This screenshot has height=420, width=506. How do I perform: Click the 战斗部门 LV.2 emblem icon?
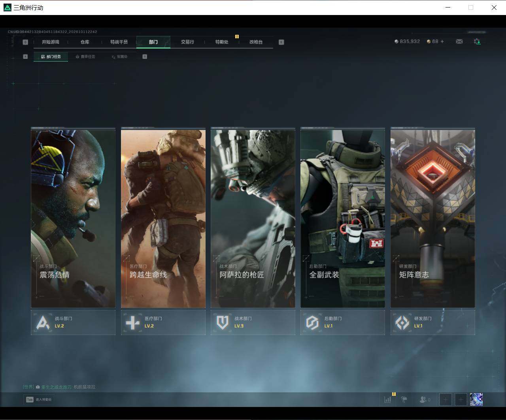pyautogui.click(x=43, y=323)
